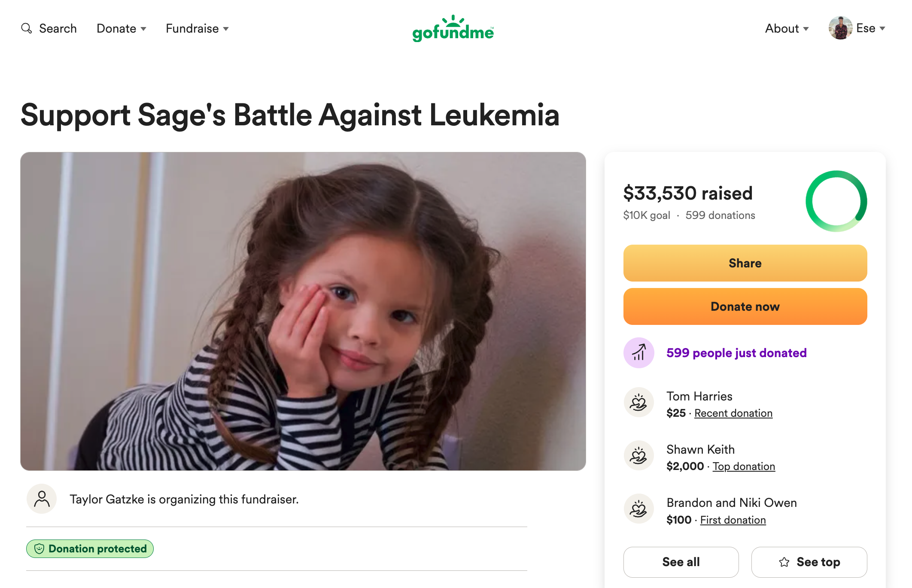The height and width of the screenshot is (588, 912).
Task: Click the organizer person icon
Action: tap(42, 499)
